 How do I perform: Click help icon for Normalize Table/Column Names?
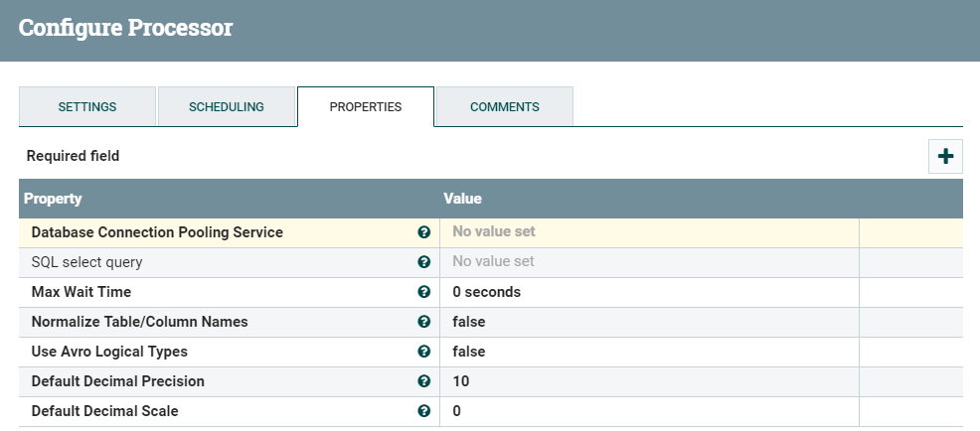click(424, 322)
